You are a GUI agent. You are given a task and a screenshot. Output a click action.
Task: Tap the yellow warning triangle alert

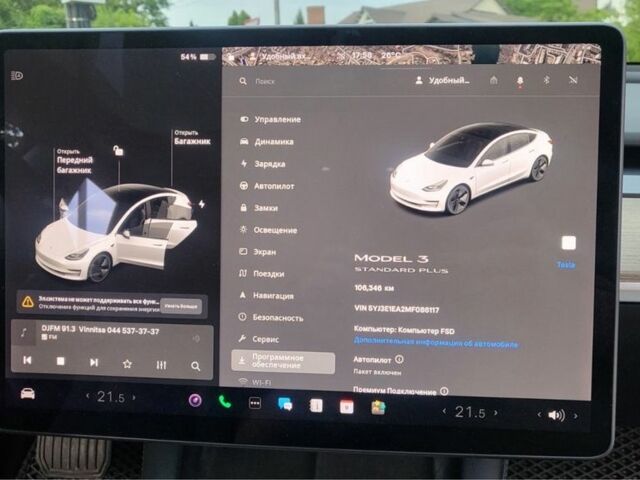click(x=27, y=302)
